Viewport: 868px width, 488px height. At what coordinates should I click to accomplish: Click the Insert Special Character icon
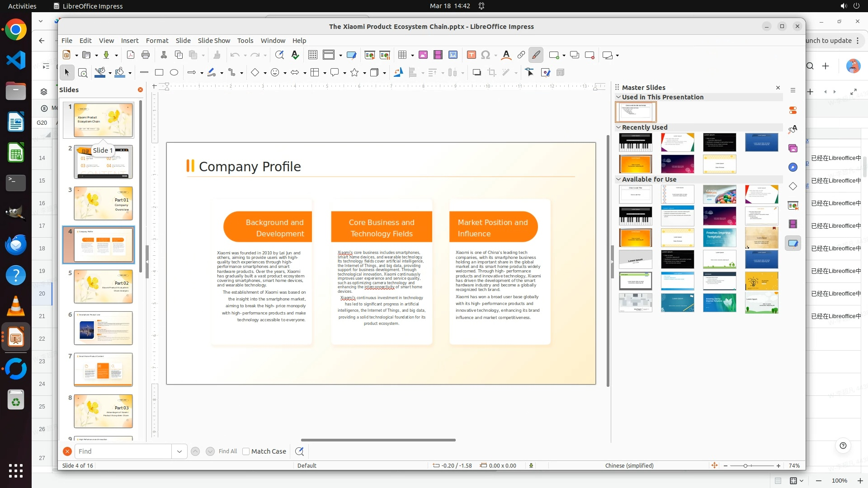[x=486, y=55]
